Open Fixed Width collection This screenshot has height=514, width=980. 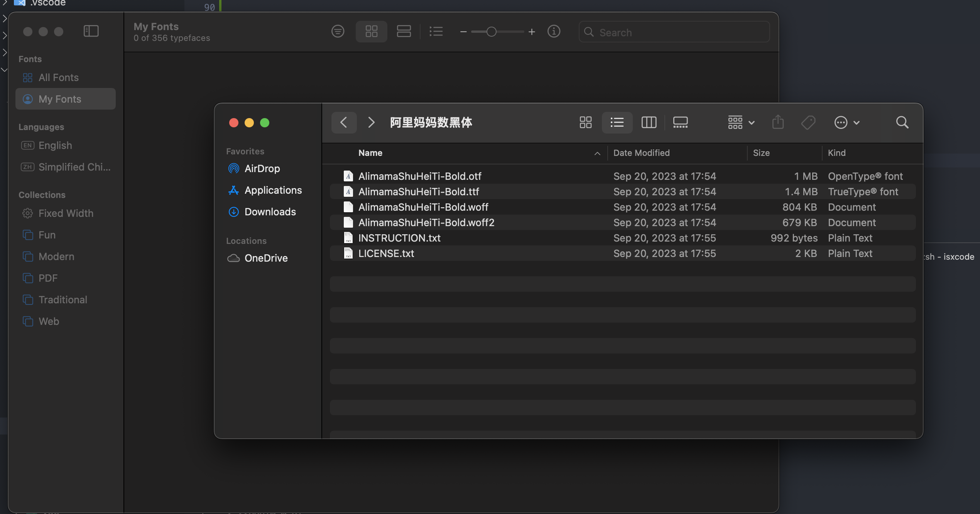pyautogui.click(x=66, y=213)
